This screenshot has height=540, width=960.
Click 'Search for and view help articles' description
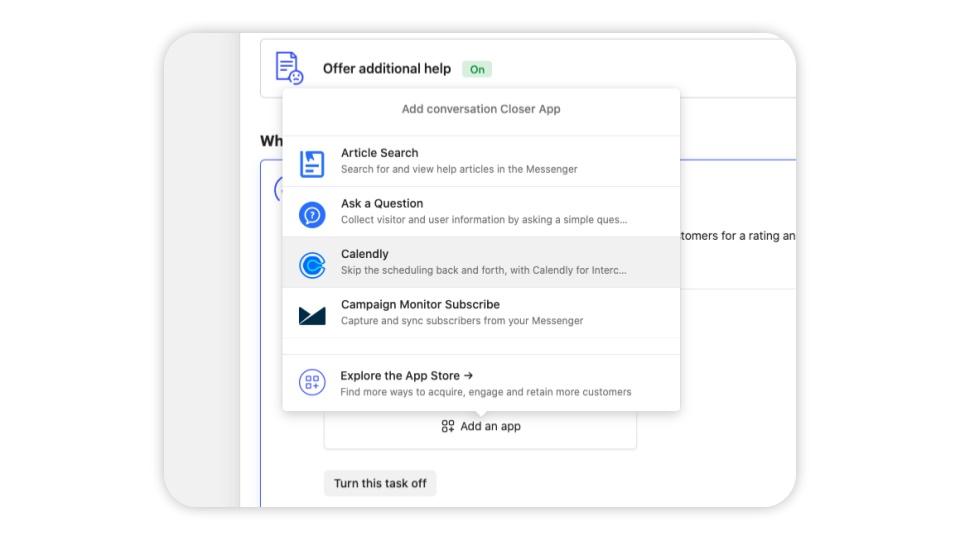(459, 169)
